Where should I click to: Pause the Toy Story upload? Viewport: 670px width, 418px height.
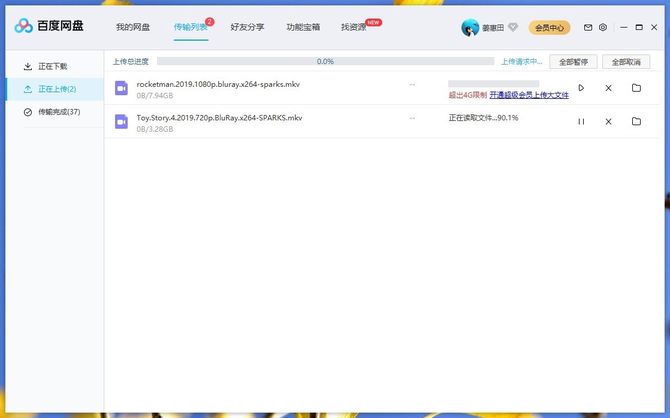(581, 122)
